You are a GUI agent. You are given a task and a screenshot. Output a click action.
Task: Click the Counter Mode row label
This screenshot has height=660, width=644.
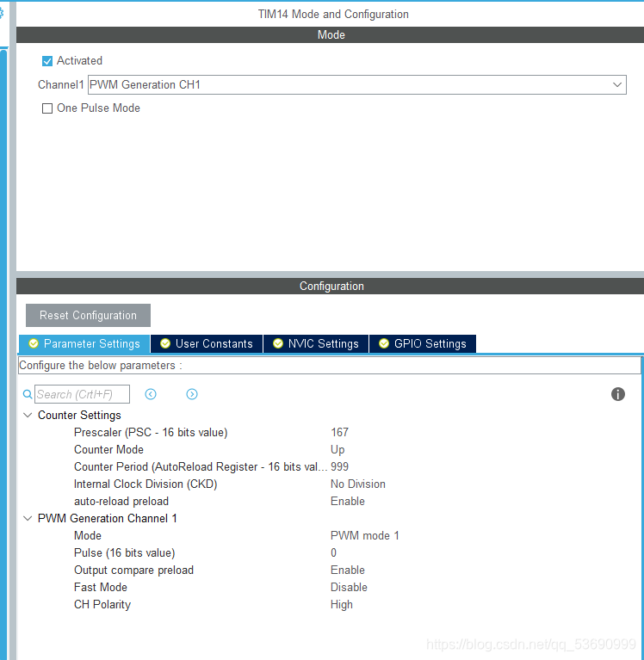108,449
